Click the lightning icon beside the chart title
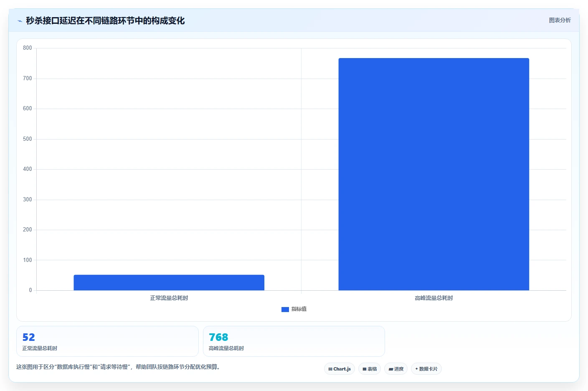This screenshot has height=391, width=588. [20, 21]
